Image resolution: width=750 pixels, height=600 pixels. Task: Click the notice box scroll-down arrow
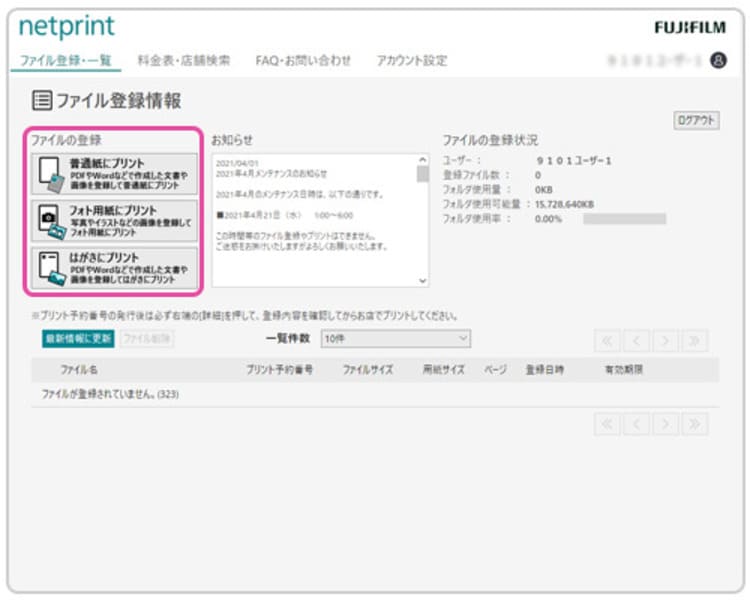coord(422,281)
